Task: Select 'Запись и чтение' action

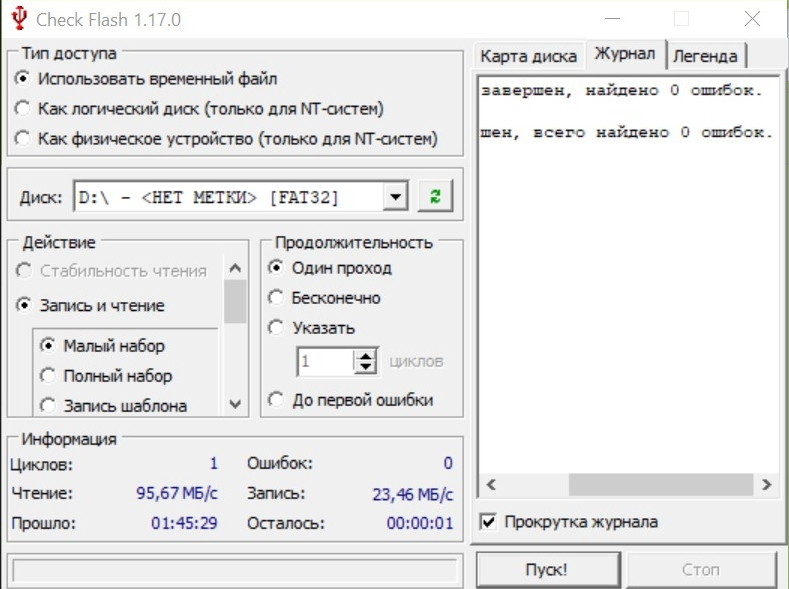Action: [91, 305]
